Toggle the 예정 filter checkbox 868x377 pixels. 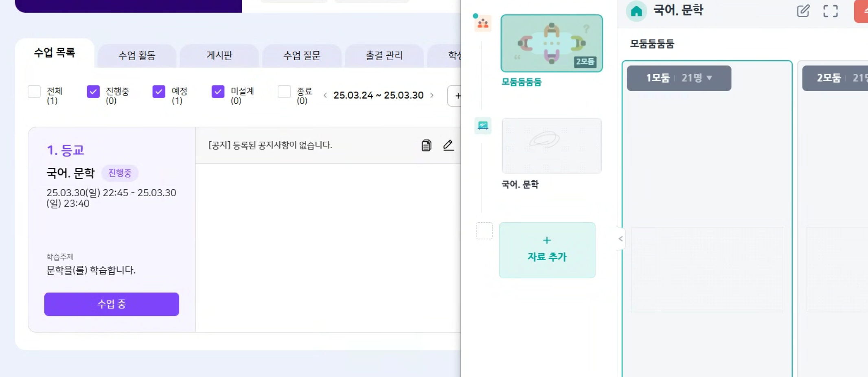[159, 92]
